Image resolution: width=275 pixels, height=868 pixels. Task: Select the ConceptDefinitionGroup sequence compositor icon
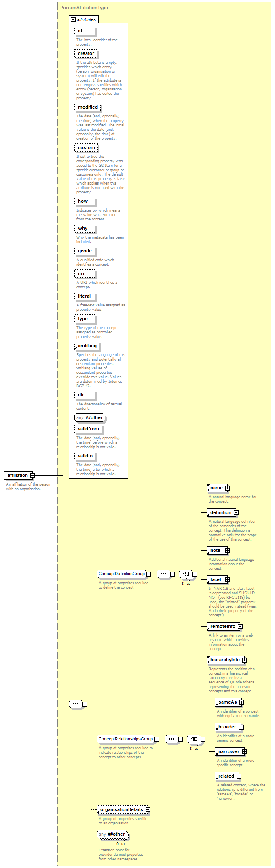tap(163, 574)
